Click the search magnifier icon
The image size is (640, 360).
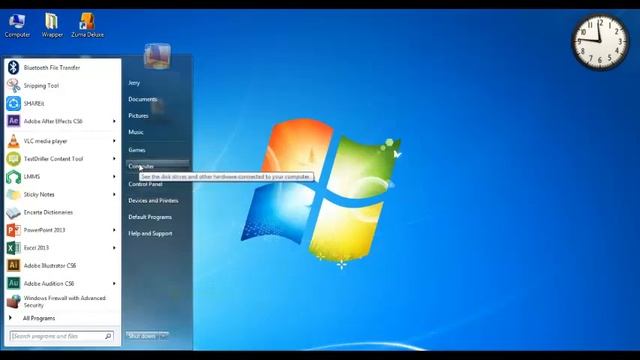point(108,336)
